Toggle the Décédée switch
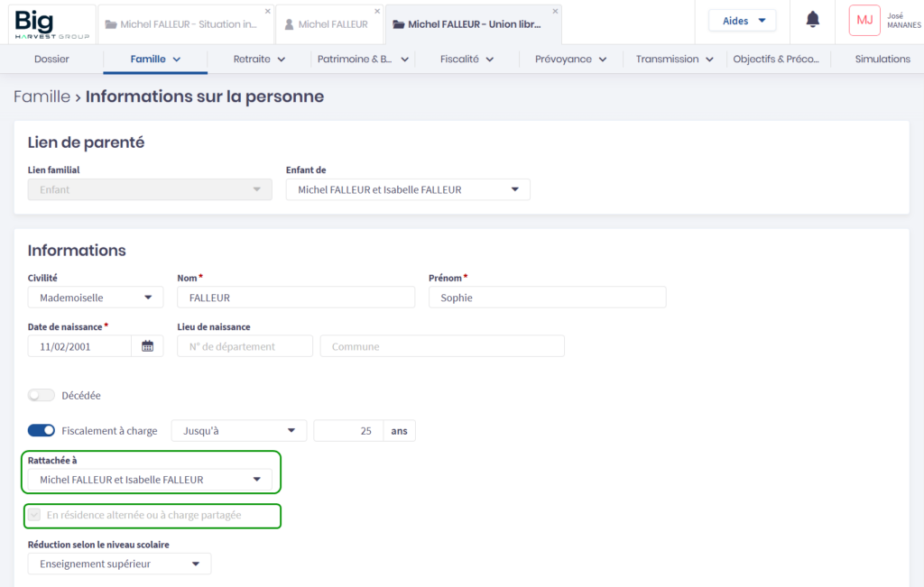 coord(42,395)
